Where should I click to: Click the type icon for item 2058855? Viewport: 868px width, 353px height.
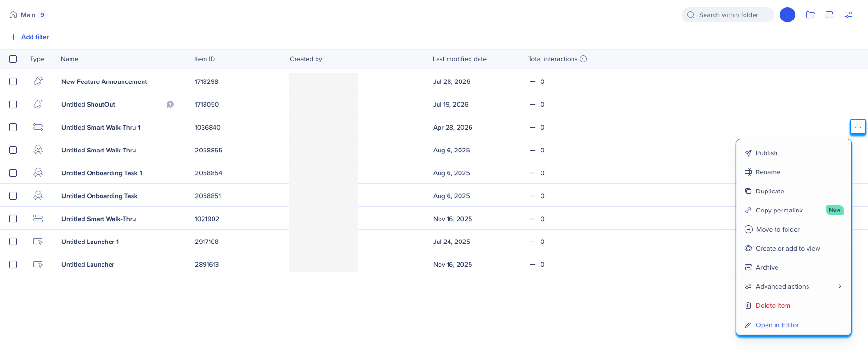38,150
